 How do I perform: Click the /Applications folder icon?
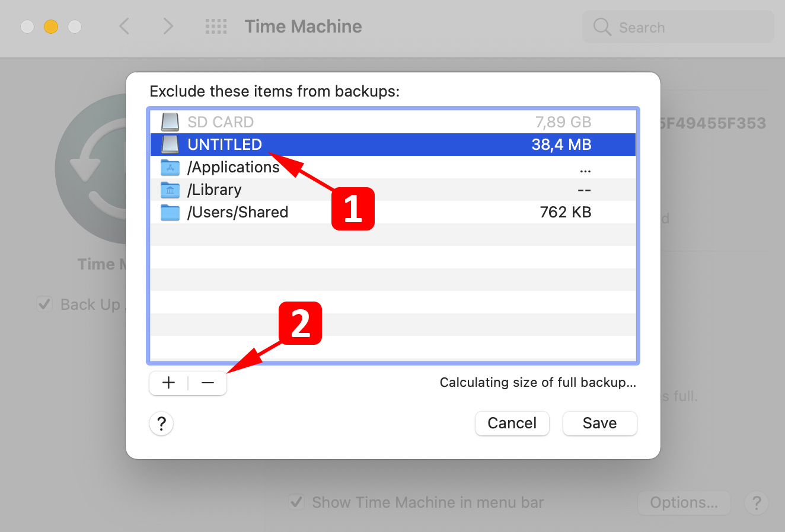click(170, 168)
